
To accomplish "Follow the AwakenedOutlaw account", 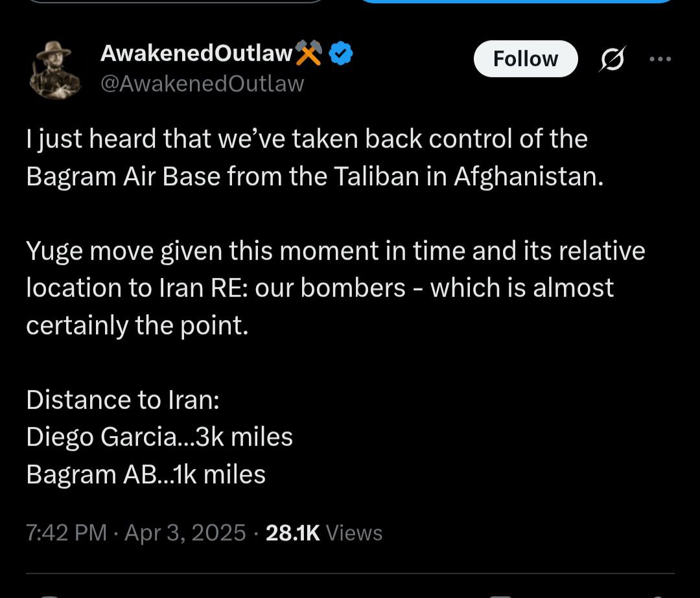I will click(x=525, y=59).
